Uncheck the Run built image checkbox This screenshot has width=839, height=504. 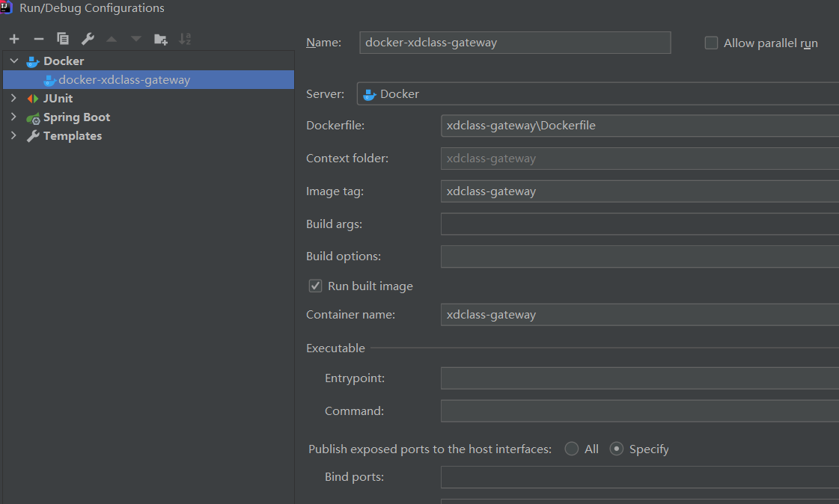(315, 286)
